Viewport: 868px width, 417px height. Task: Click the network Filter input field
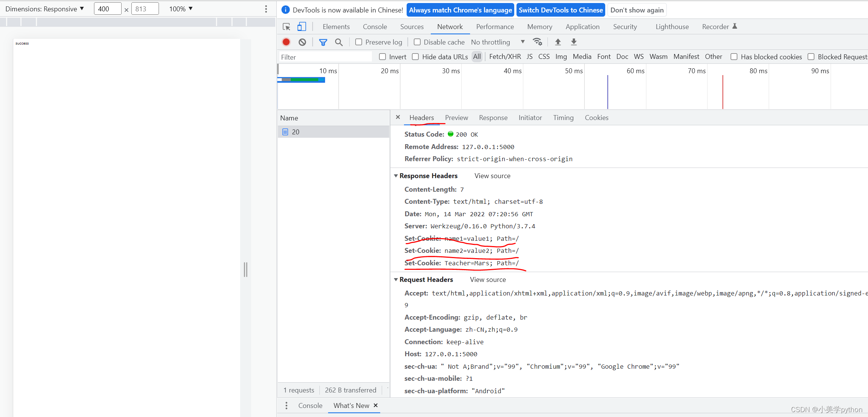pos(325,57)
